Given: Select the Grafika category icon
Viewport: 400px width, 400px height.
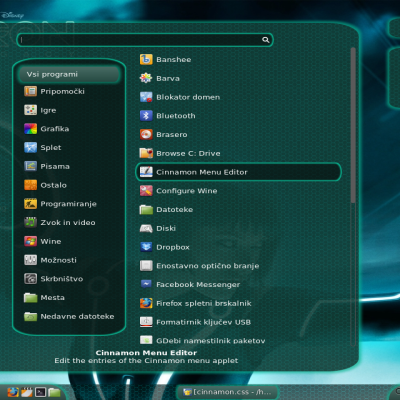Looking at the screenshot, I should coord(30,129).
